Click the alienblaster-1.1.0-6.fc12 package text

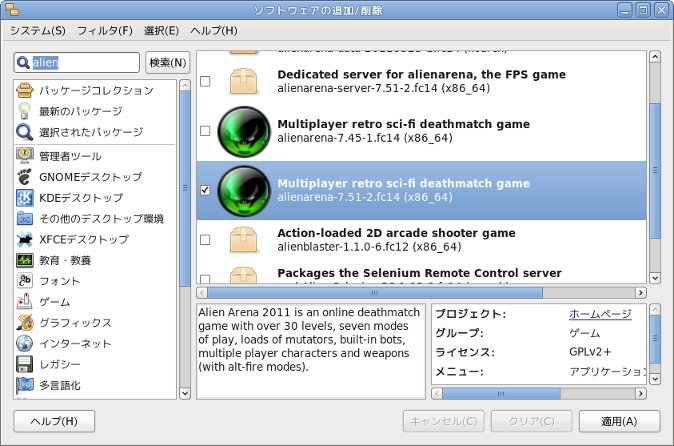369,247
